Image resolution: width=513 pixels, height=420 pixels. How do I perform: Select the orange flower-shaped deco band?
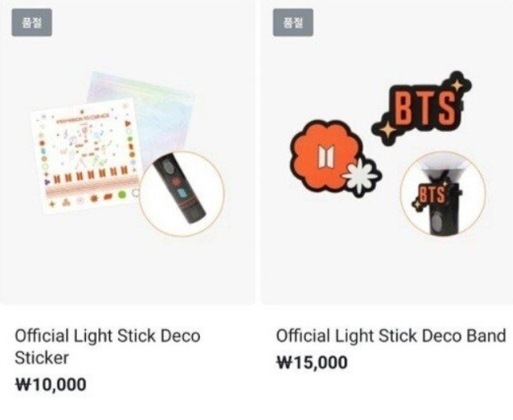pos(327,157)
